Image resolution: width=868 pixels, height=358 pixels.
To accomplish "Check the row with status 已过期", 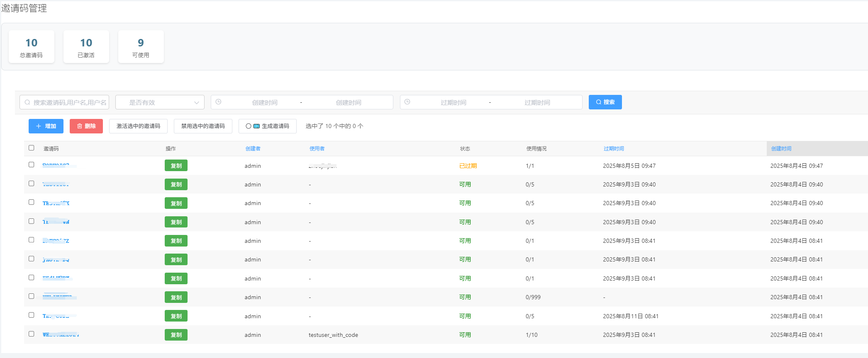I will tap(32, 165).
